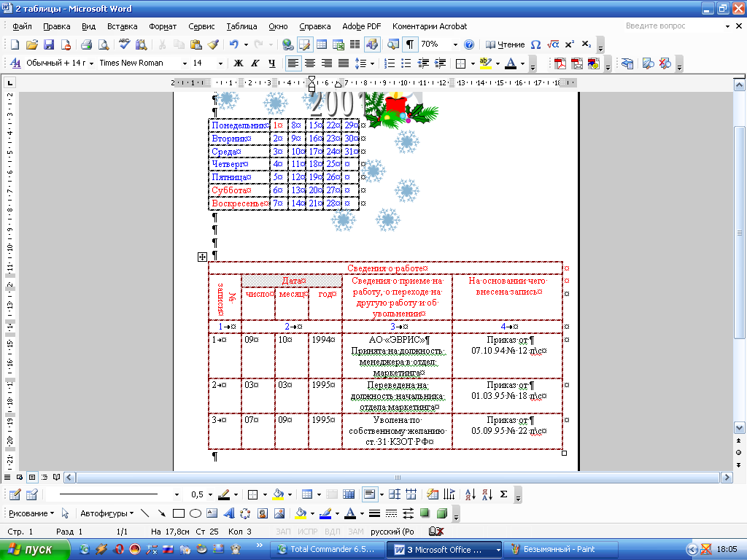Align text to the left

click(293, 63)
